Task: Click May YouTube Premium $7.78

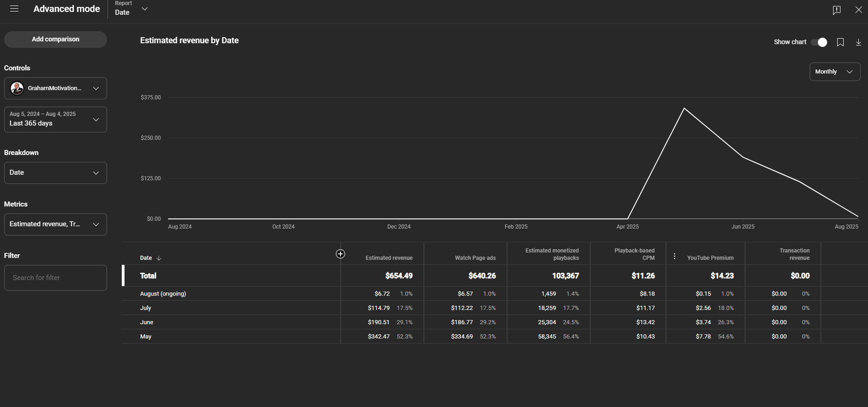Action: (703, 337)
